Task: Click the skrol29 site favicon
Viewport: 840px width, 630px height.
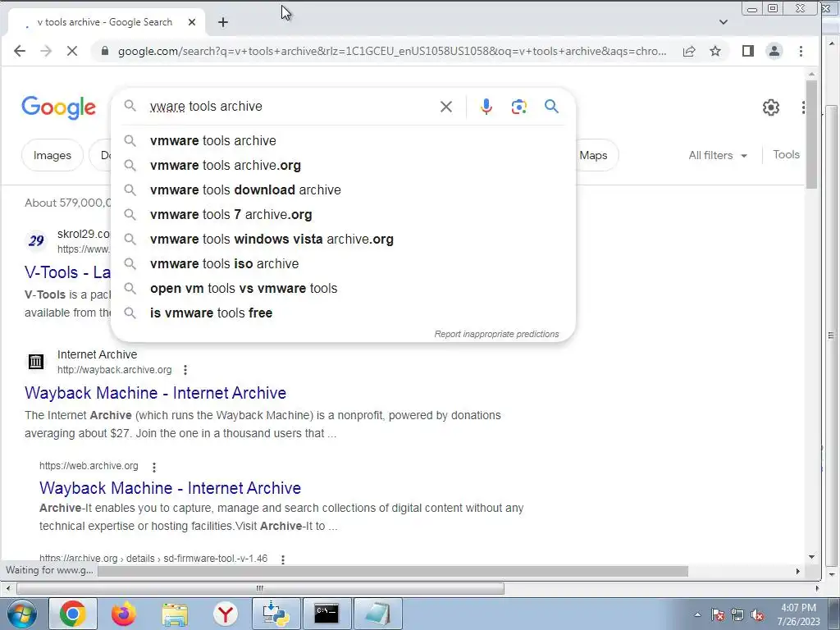Action: coord(36,240)
